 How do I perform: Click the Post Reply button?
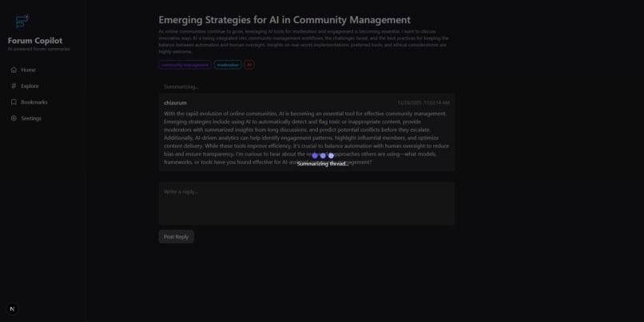pyautogui.click(x=177, y=237)
